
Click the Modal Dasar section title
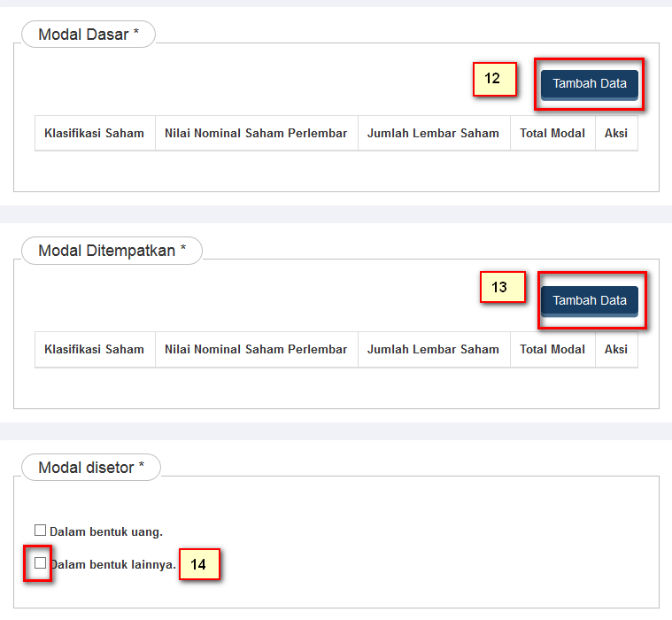(89, 35)
